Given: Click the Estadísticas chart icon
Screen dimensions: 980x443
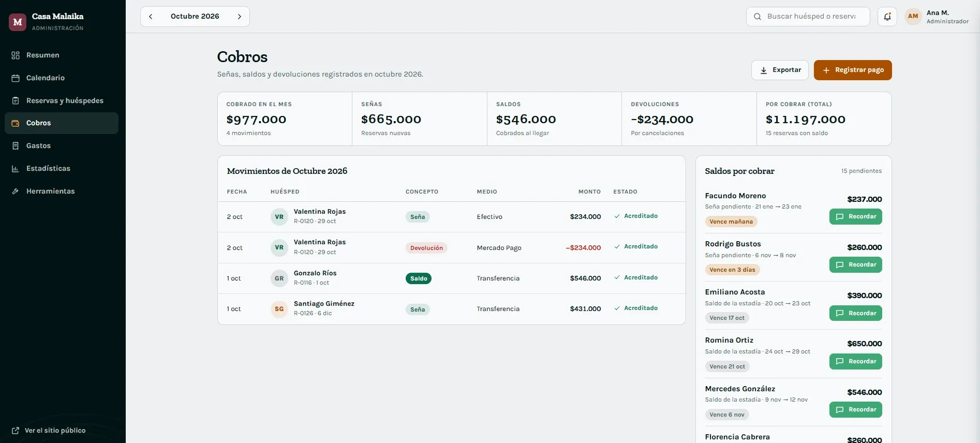Looking at the screenshot, I should click(x=16, y=169).
